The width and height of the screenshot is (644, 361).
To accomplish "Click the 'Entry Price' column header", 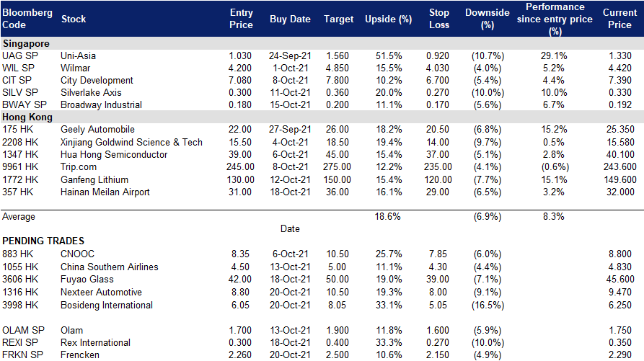I will (241, 19).
